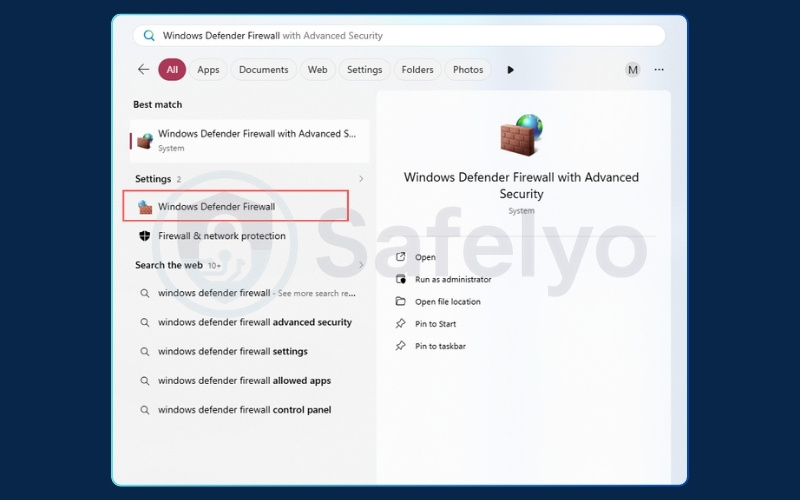Viewport: 800px width, 500px height.
Task: Show more filters with play arrow
Action: (x=510, y=70)
